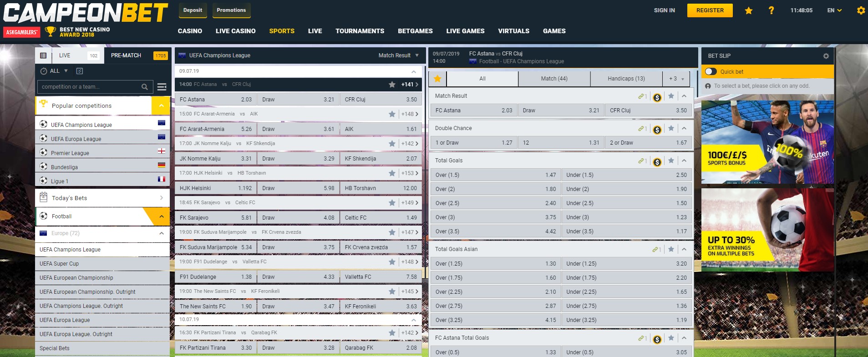Collapse the Football sports section

pos(161,216)
